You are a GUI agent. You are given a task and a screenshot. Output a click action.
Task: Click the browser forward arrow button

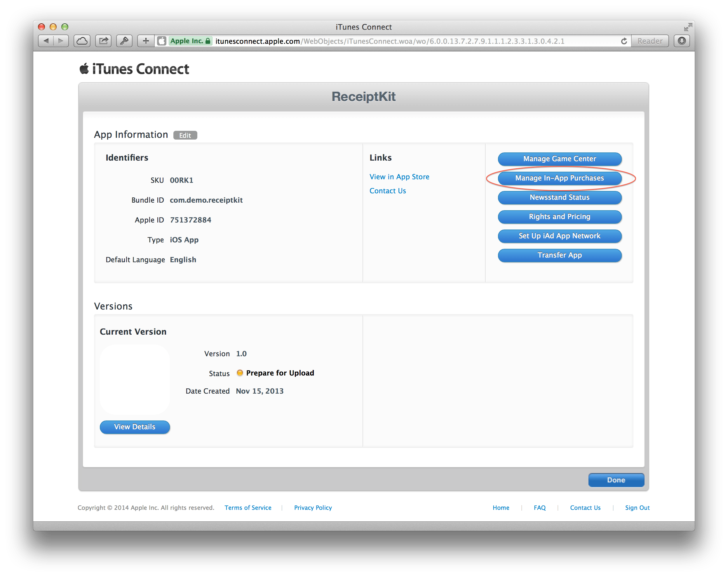(x=61, y=41)
